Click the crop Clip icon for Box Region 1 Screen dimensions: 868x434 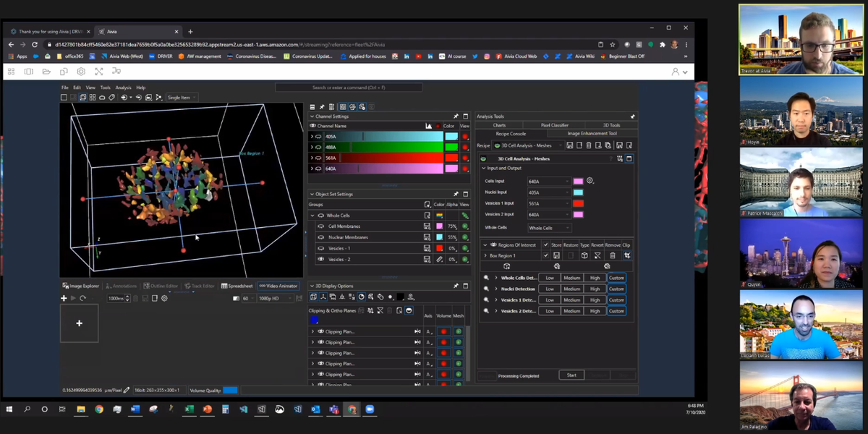pyautogui.click(x=627, y=255)
